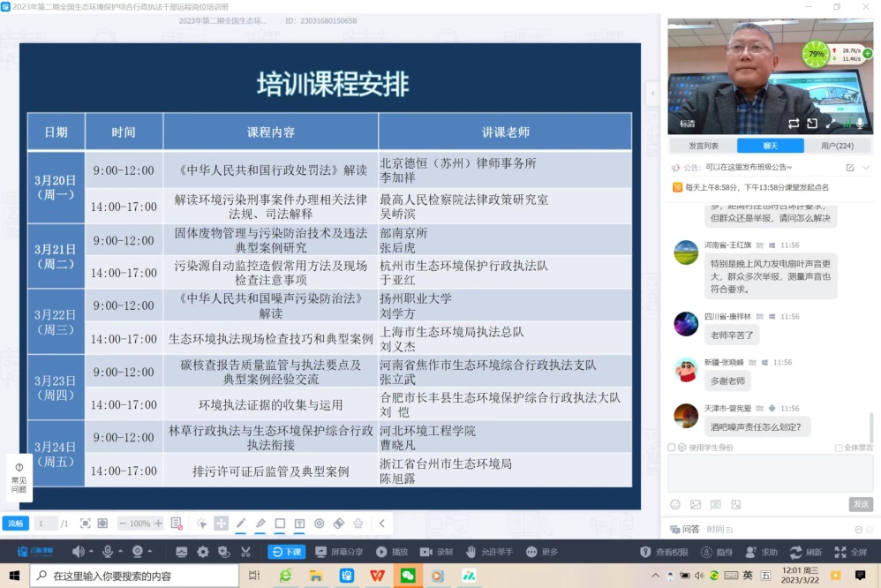This screenshot has height=588, width=881.
Task: Edit the class announcement
Action: (850, 168)
